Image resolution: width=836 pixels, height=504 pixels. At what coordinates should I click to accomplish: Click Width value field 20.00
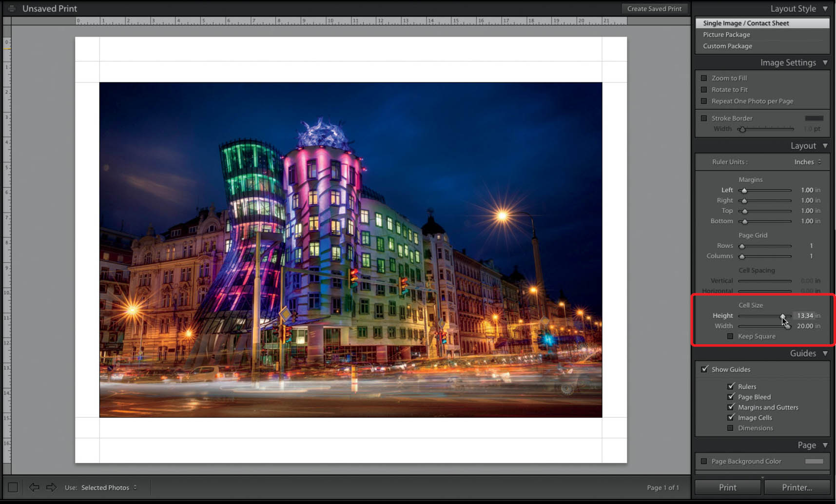pyautogui.click(x=805, y=326)
